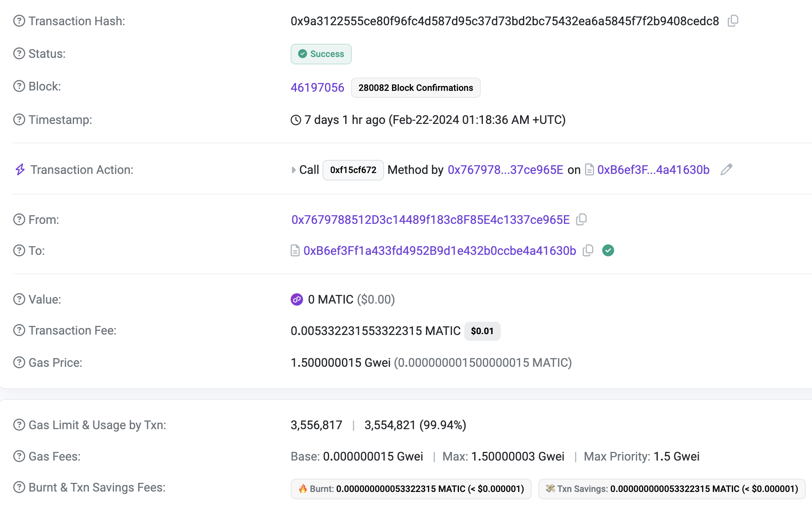This screenshot has width=812, height=513.
Task: Click the $0.01 transaction fee badge
Action: coord(482,331)
